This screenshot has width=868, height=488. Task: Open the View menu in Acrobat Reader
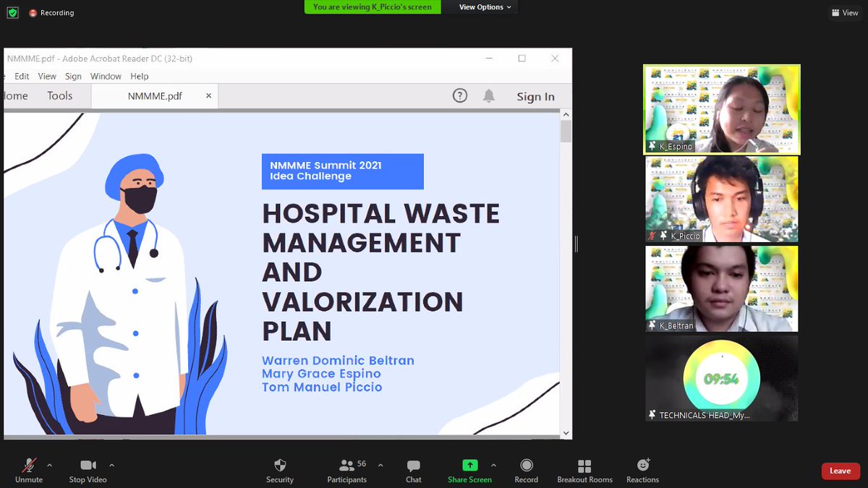pyautogui.click(x=47, y=76)
